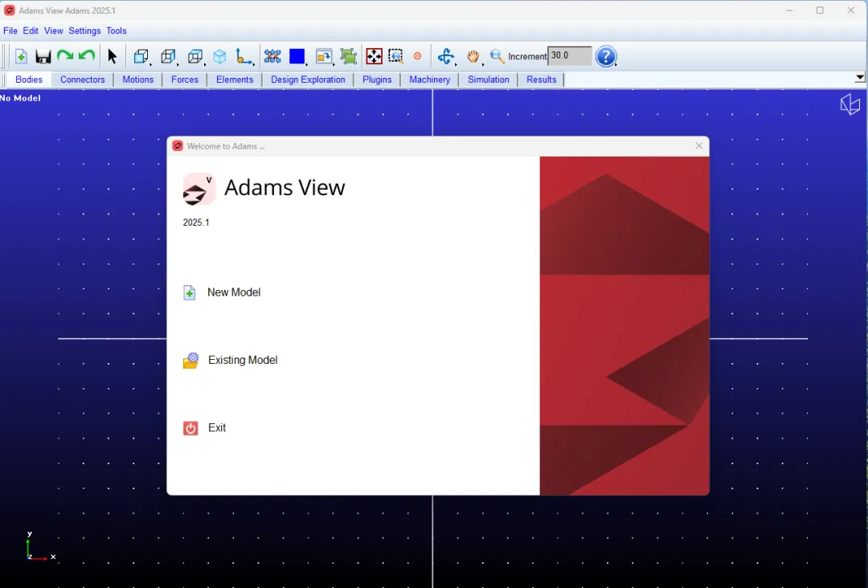Open the Tools menu

[117, 31]
